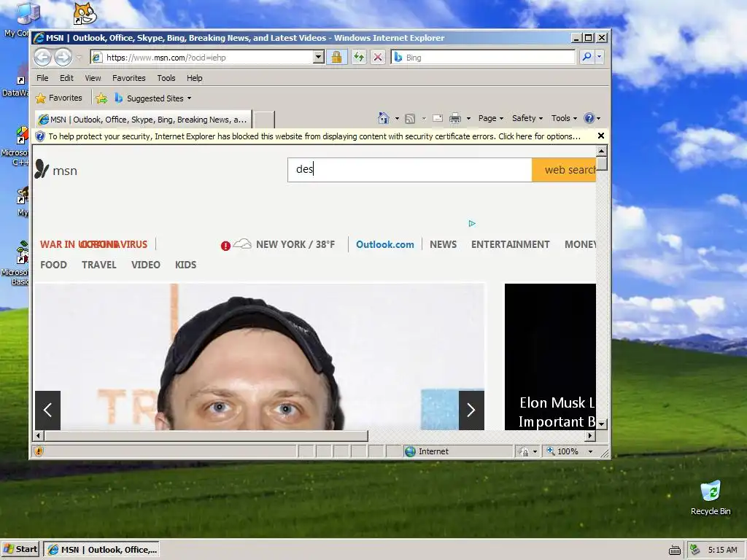Open the TRAVEL category link
Image resolution: width=747 pixels, height=560 pixels.
(x=99, y=265)
